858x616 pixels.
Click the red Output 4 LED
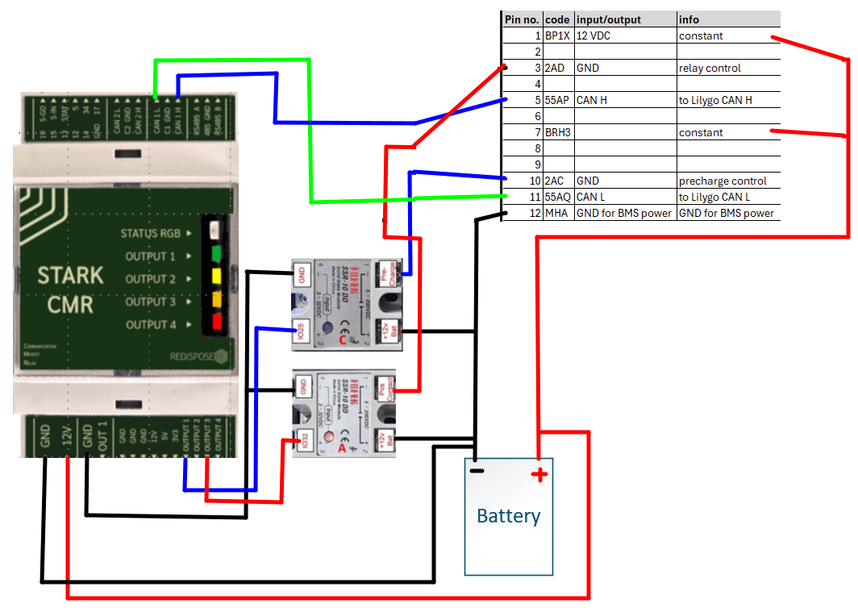pos(217,321)
